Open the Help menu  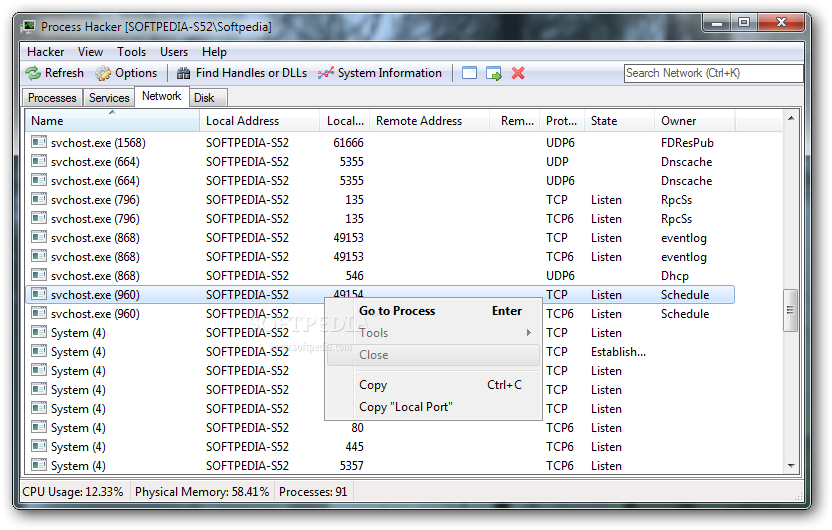(x=214, y=52)
